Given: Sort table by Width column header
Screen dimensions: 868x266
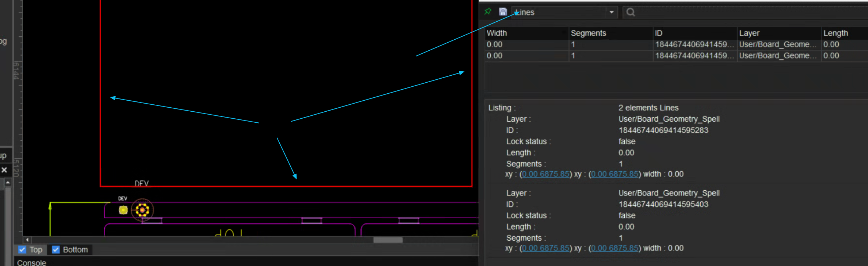Looking at the screenshot, I should coord(497,33).
